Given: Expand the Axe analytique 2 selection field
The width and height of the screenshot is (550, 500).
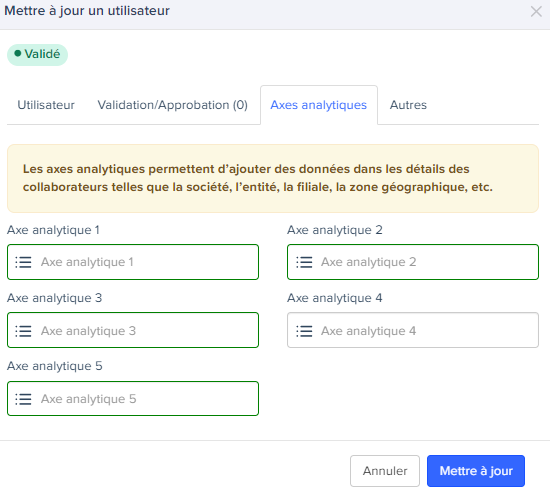Looking at the screenshot, I should click(413, 262).
